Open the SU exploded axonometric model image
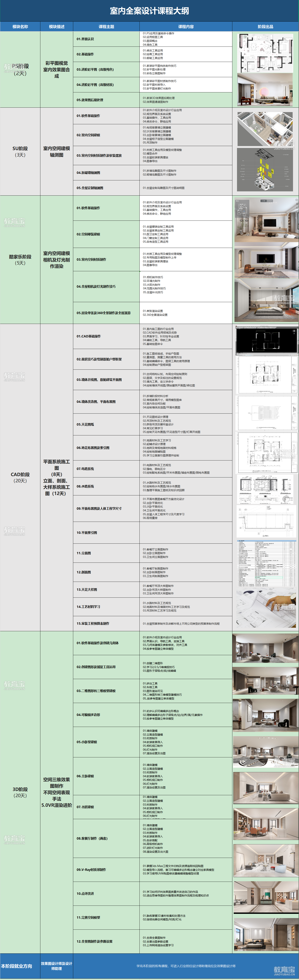Image resolution: width=299 pixels, height=980 pixels. 265,170
